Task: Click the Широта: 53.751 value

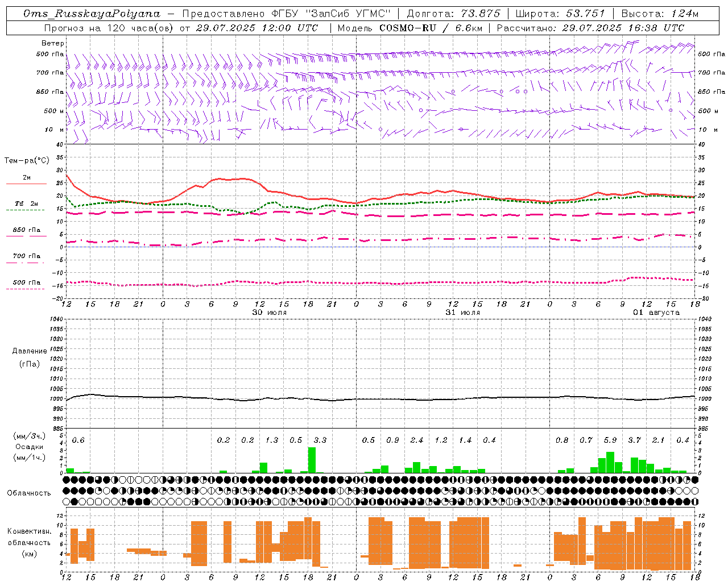Action: 560,14
